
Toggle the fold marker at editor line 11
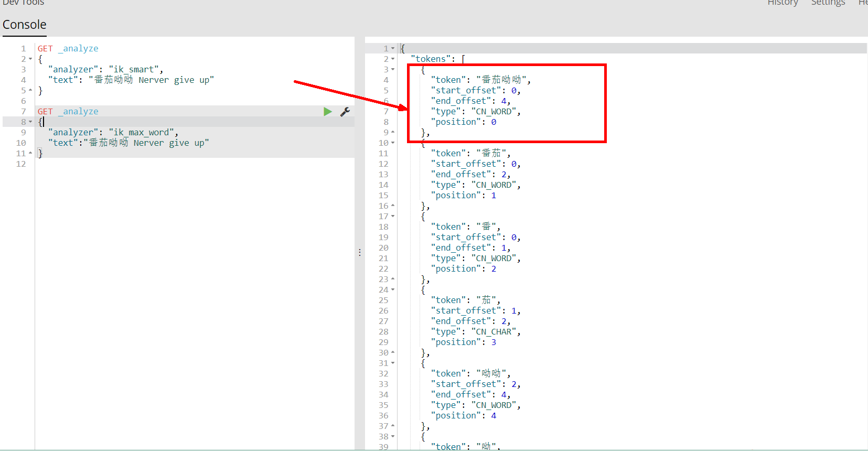point(30,154)
